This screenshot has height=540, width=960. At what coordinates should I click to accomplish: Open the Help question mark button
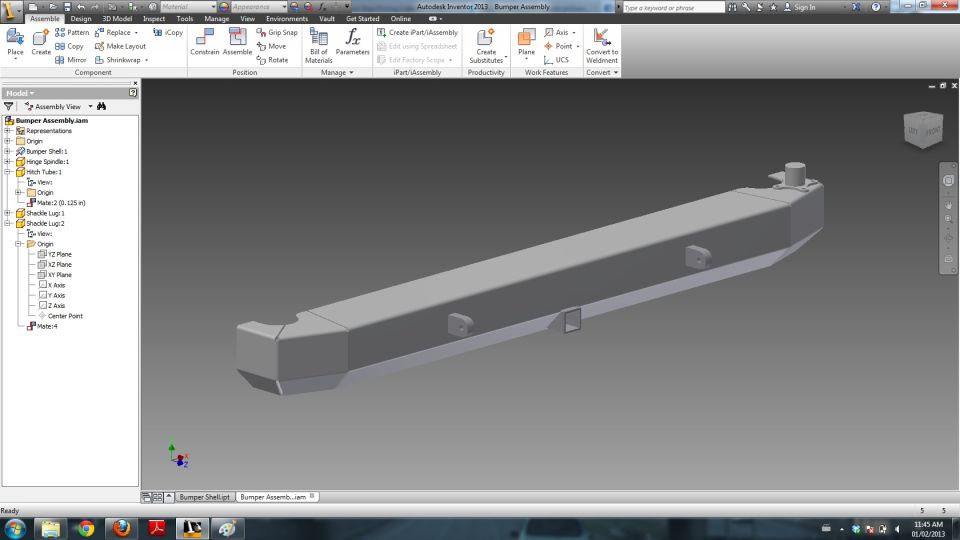pos(876,7)
